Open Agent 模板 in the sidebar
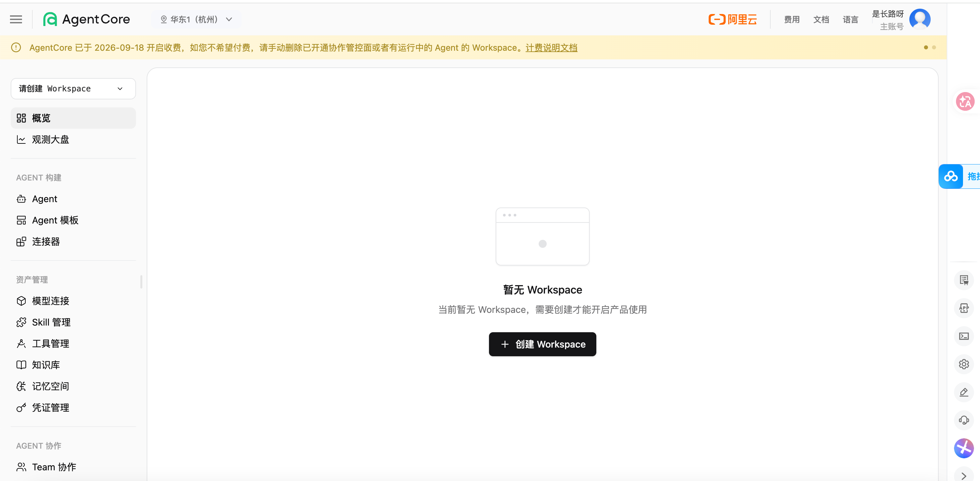980x481 pixels. click(73, 220)
